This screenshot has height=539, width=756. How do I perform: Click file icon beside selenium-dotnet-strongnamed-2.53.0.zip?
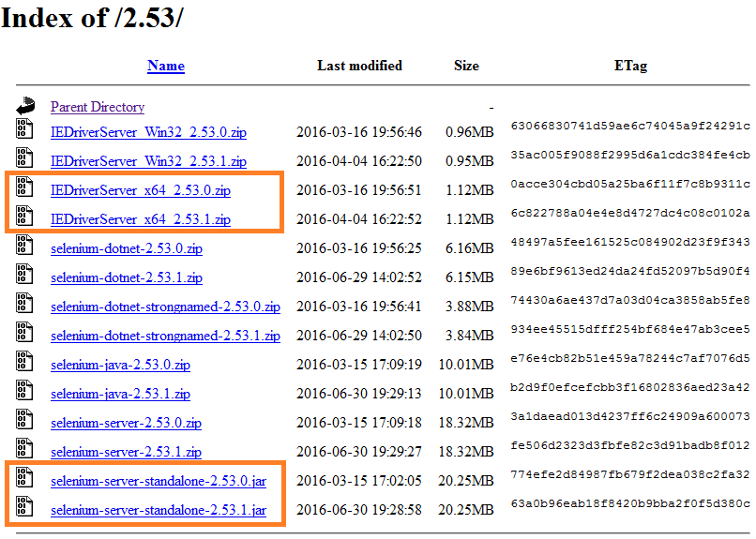[x=24, y=303]
